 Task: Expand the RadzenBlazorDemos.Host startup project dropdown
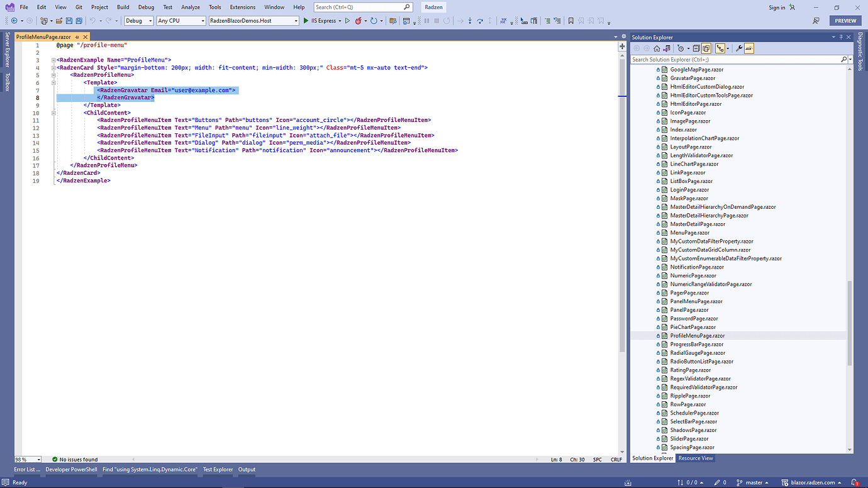coord(296,21)
